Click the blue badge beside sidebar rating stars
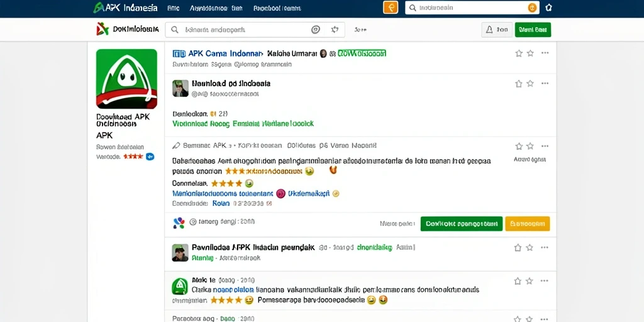This screenshot has height=322, width=644. click(x=150, y=157)
